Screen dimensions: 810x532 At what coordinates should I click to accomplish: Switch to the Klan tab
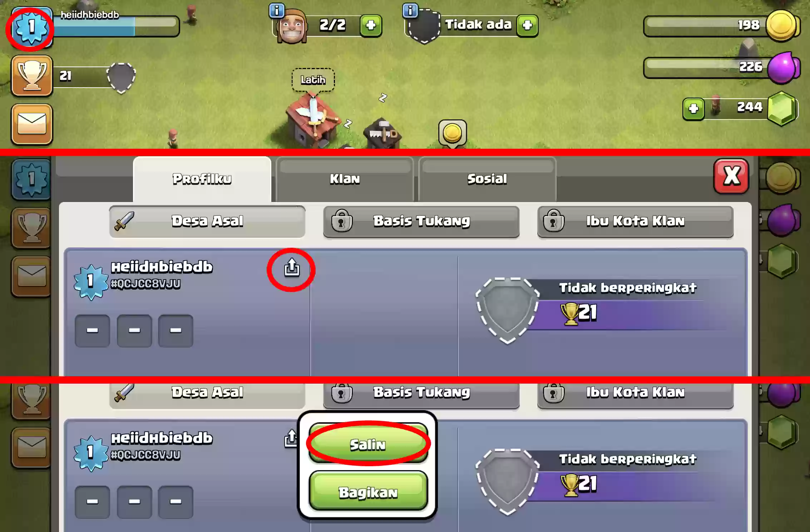(345, 179)
